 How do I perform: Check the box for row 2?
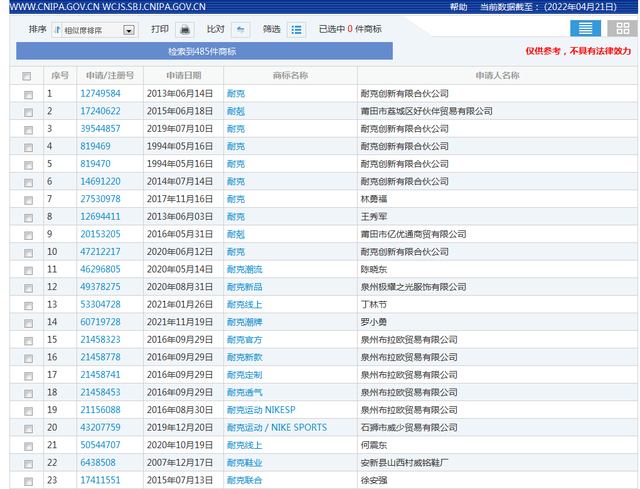[x=28, y=112]
